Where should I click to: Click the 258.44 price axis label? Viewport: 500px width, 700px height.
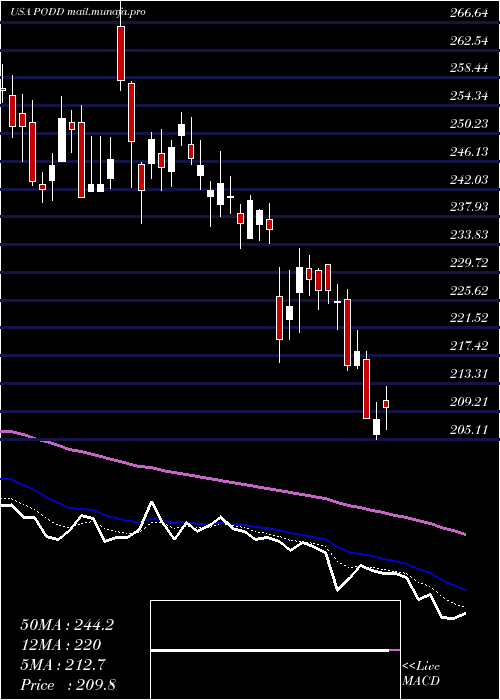(x=468, y=68)
